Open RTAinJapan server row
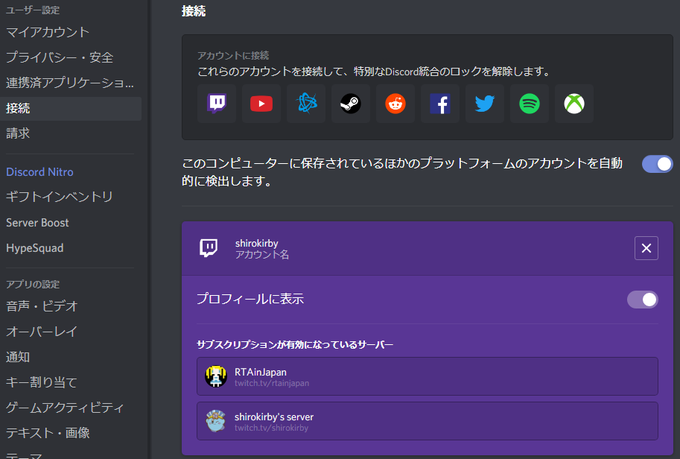680x459 pixels. 427,376
